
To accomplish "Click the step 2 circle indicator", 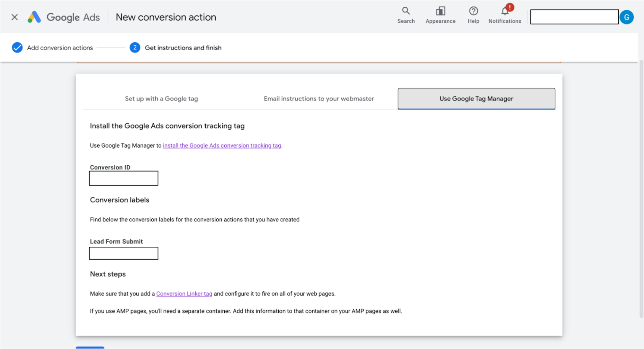I will pyautogui.click(x=135, y=47).
